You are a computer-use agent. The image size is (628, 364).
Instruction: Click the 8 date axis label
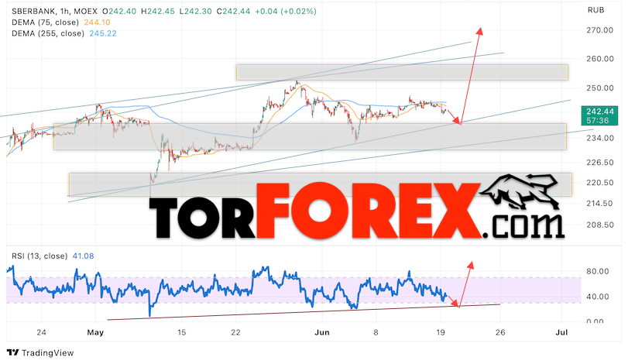click(376, 332)
